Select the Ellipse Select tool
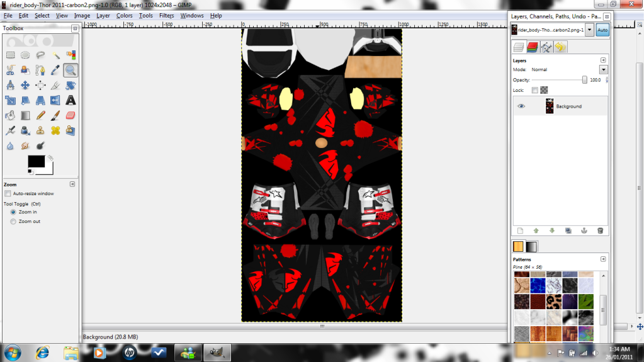This screenshot has height=362, width=644. tap(25, 55)
